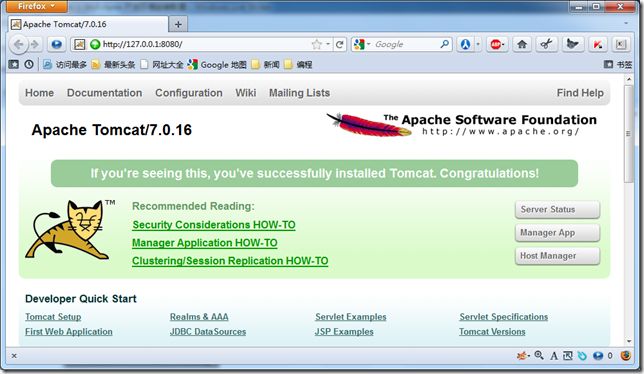Open Manager Application HOW-TO link
Viewport: 644px width, 374px height.
pyautogui.click(x=205, y=243)
